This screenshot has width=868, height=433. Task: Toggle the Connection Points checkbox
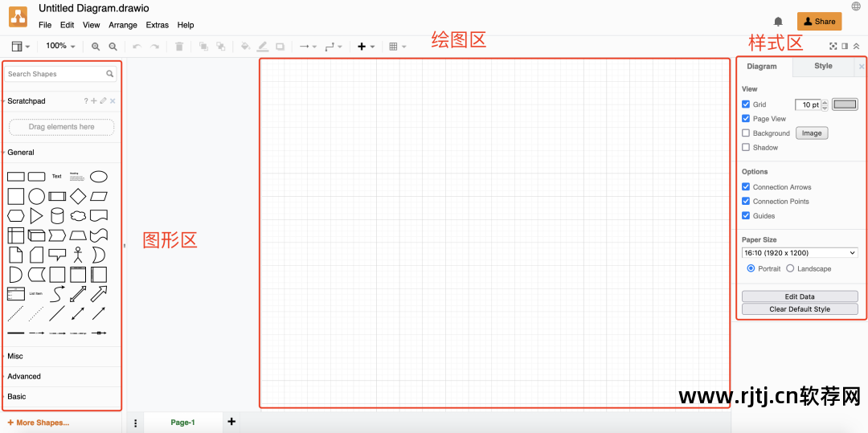746,202
